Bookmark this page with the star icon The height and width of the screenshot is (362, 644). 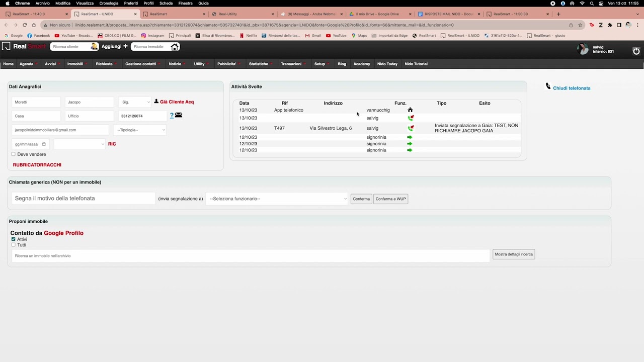pos(580,25)
